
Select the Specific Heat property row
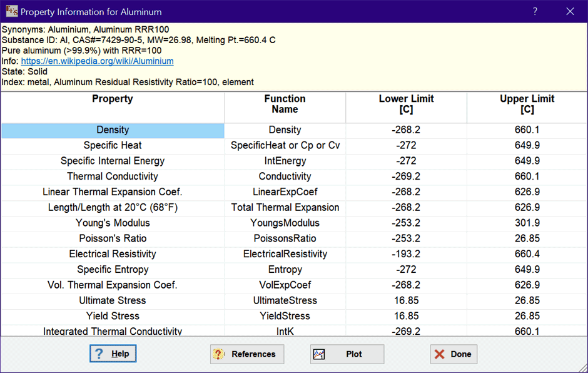(x=113, y=145)
